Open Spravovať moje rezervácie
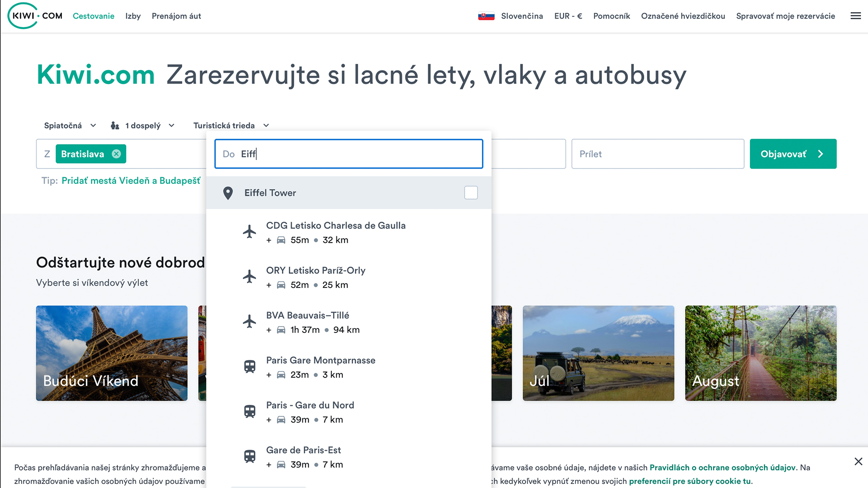 pos(785,16)
